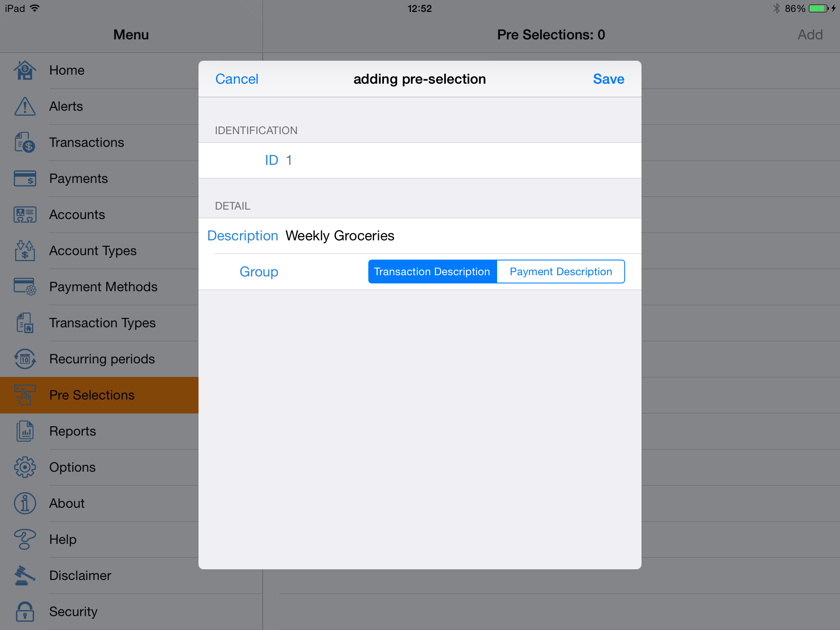Image resolution: width=840 pixels, height=630 pixels.
Task: Tap the Recurring periods calendar icon
Action: pos(25,359)
